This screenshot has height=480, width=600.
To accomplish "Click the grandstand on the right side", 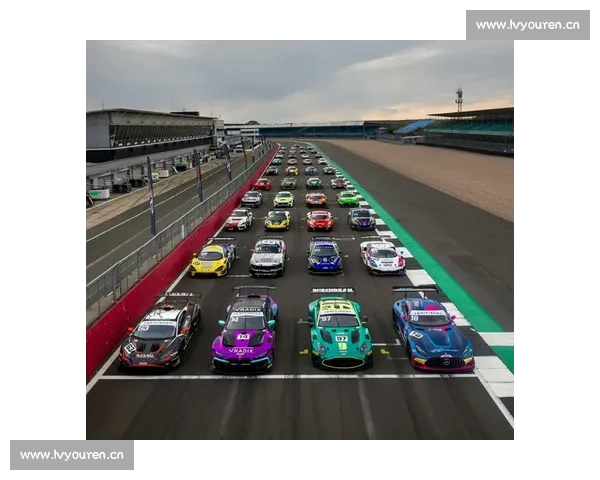I will (470, 128).
